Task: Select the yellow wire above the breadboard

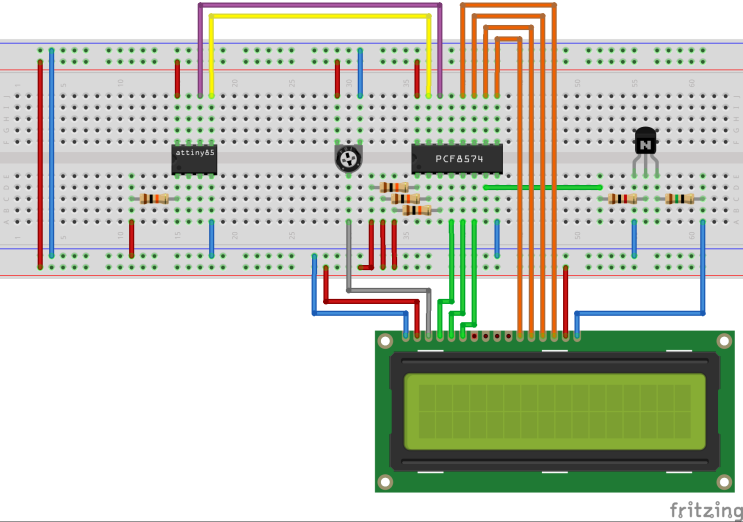Action: (320, 17)
